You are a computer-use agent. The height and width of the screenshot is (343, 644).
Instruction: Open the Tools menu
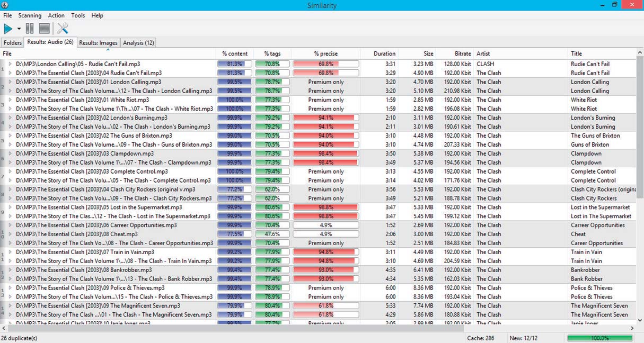[x=78, y=15]
